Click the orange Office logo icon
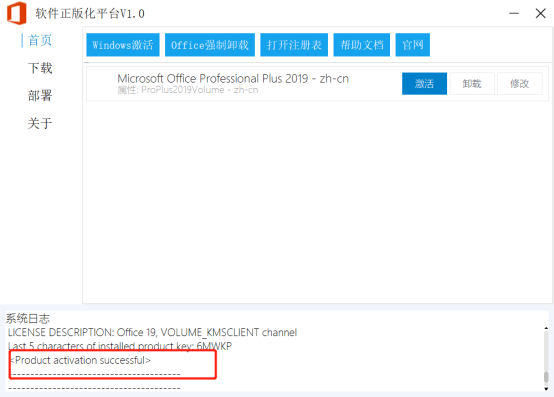Screen dimensions: 554x397 pyautogui.click(x=17, y=13)
